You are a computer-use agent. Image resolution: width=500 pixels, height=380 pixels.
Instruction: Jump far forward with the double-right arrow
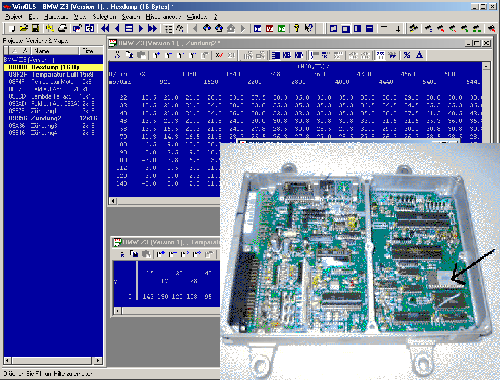click(153, 29)
